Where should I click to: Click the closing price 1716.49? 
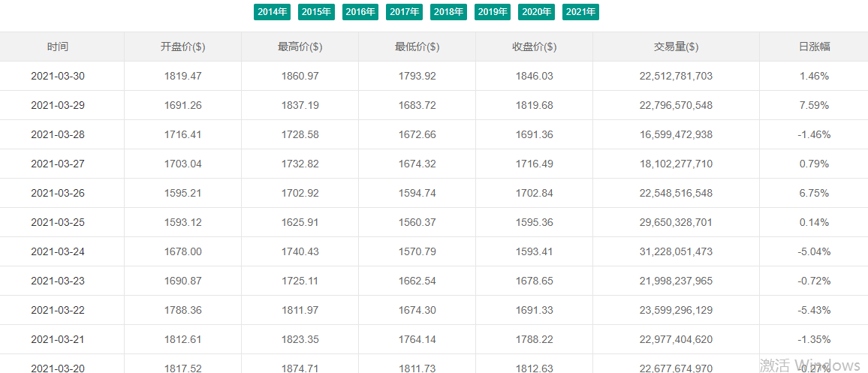(x=534, y=164)
